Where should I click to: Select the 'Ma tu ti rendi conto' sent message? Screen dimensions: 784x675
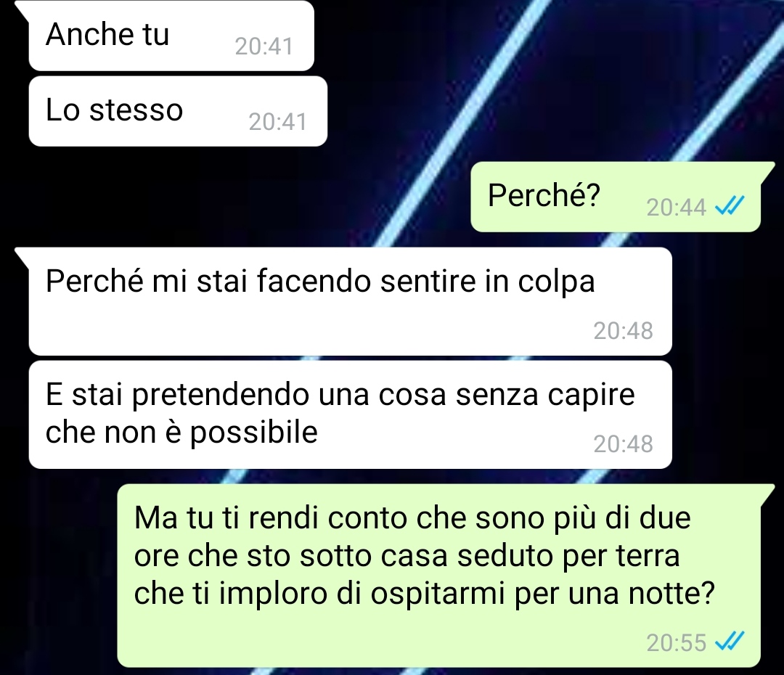(x=439, y=576)
